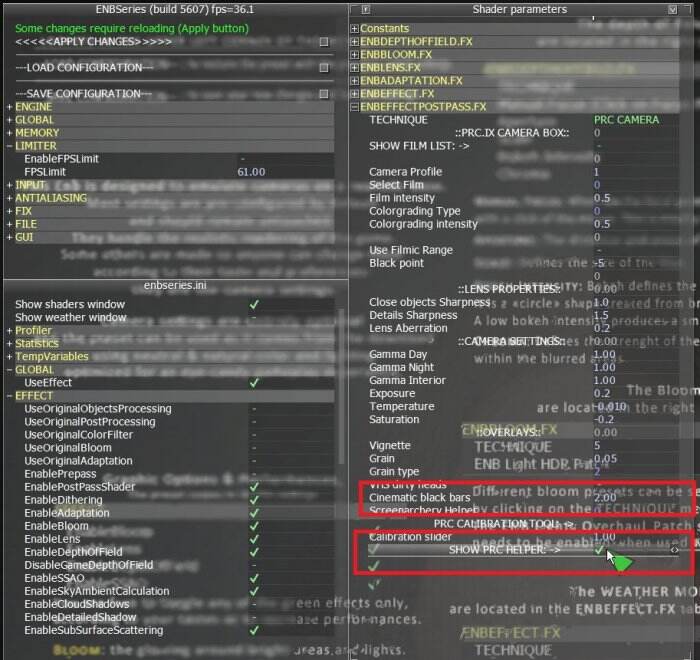Screen dimensions: 700x660
Task: Toggle Show weather window option
Action: pyautogui.click(x=254, y=317)
